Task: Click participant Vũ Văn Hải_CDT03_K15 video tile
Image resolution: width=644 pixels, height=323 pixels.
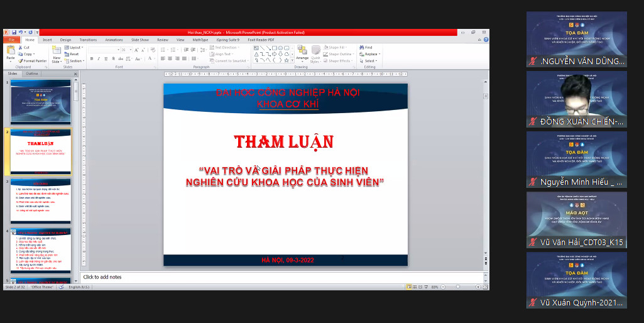Action: pos(576,220)
